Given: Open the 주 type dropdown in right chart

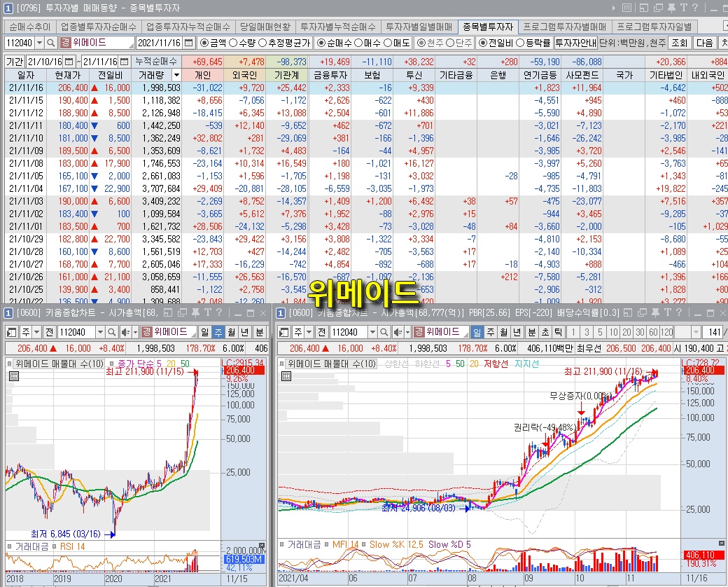Looking at the screenshot, I should click(x=309, y=332).
